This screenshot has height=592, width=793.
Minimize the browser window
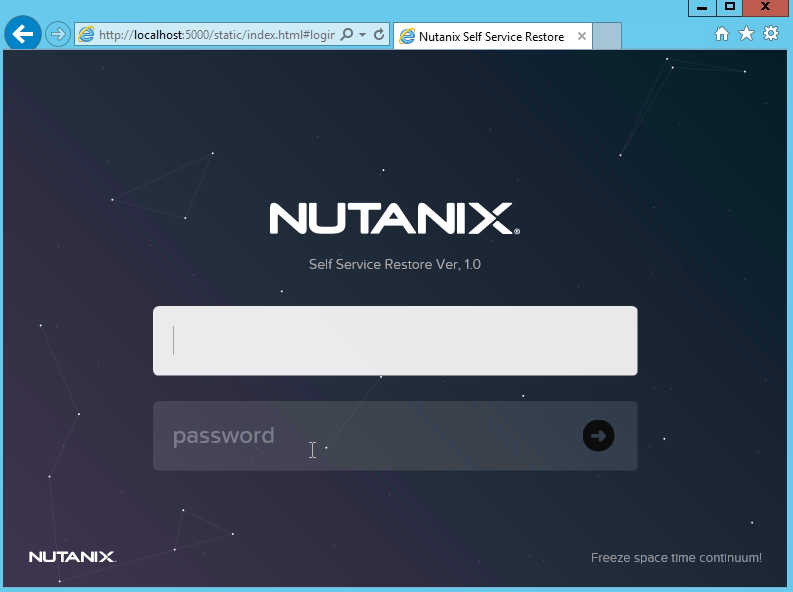[x=702, y=8]
